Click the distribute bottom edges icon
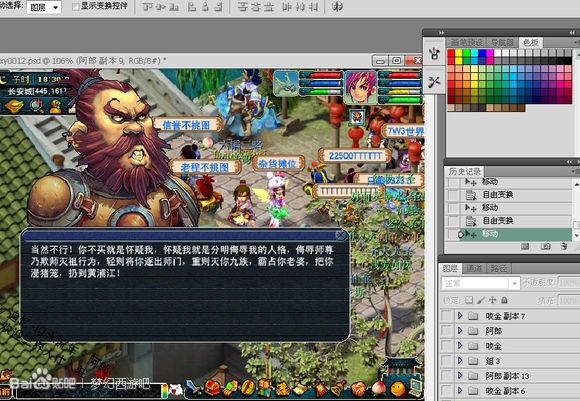Viewport: 580px width, 401px height. 269,7
